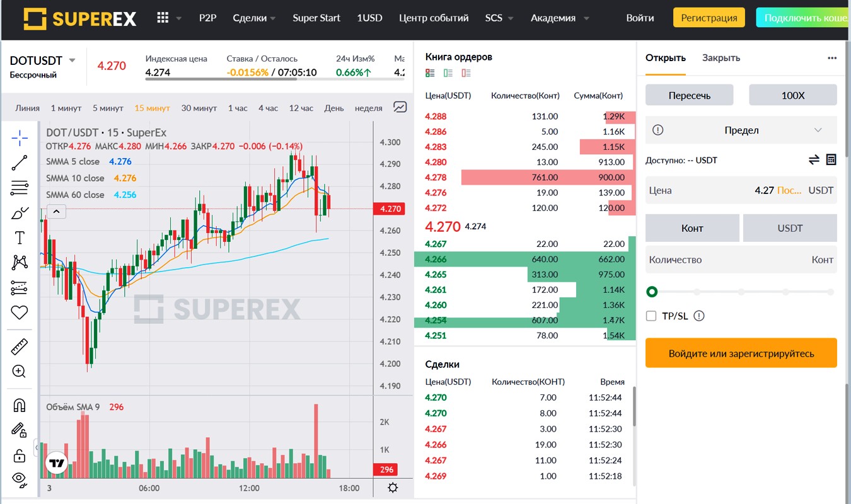Screen dimensions: 851x504
Task: Select the ruler measure tool
Action: [x=20, y=346]
